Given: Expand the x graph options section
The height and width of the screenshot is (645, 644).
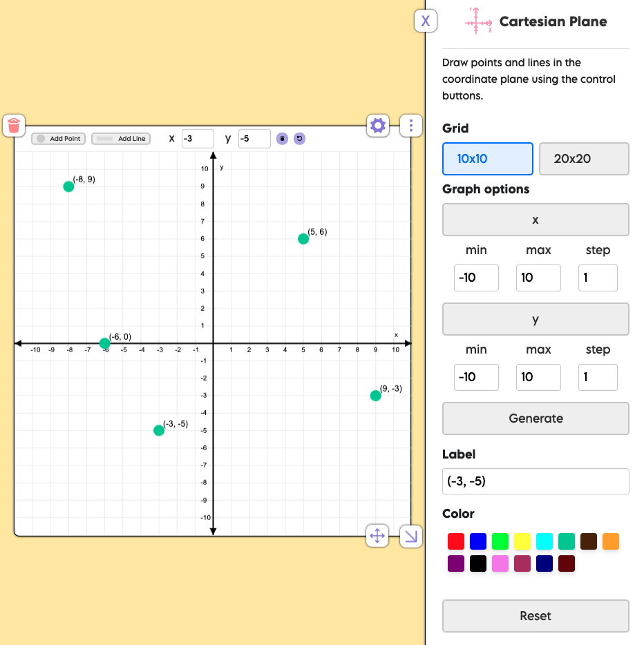Looking at the screenshot, I should (x=536, y=220).
